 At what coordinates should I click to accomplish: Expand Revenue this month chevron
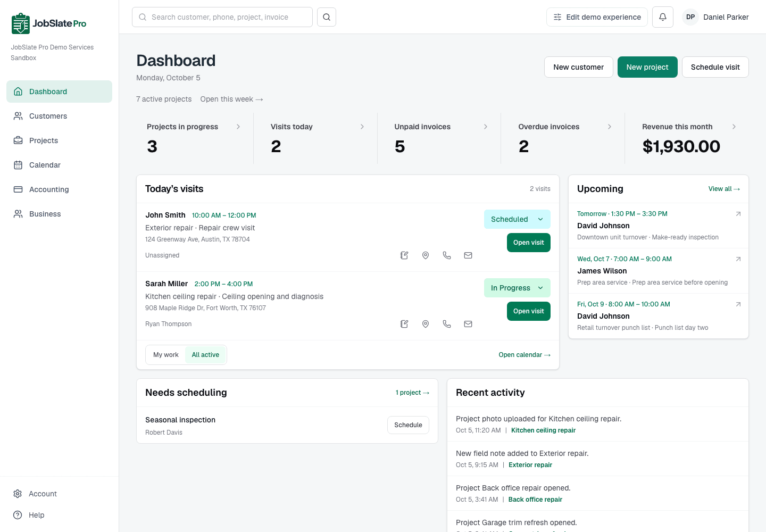coord(734,127)
